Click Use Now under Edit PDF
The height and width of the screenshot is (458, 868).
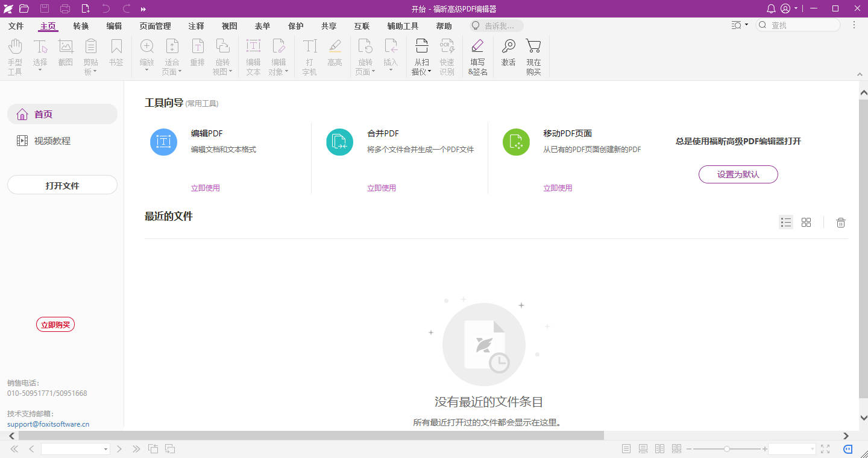tap(206, 188)
